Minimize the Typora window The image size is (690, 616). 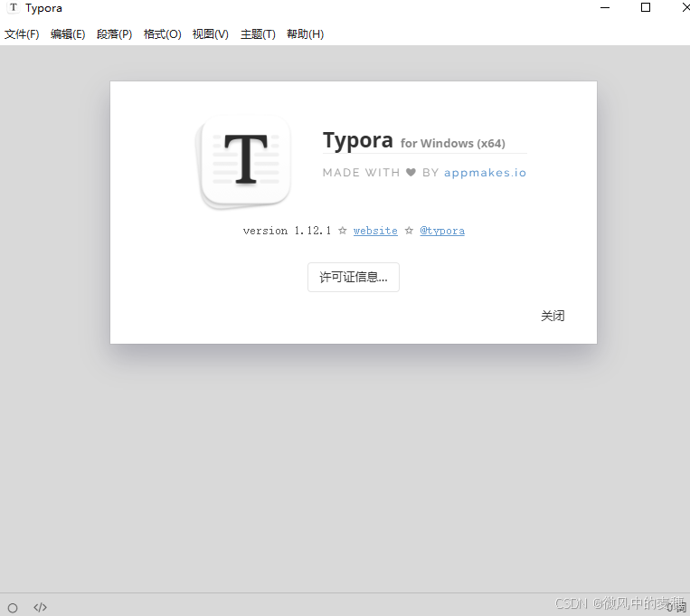pyautogui.click(x=605, y=7)
